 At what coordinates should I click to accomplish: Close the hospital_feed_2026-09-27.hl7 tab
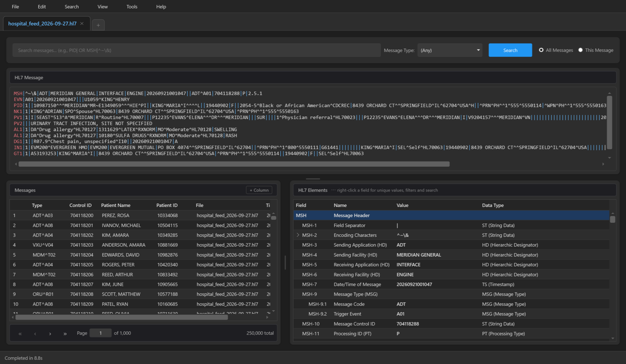click(x=82, y=23)
